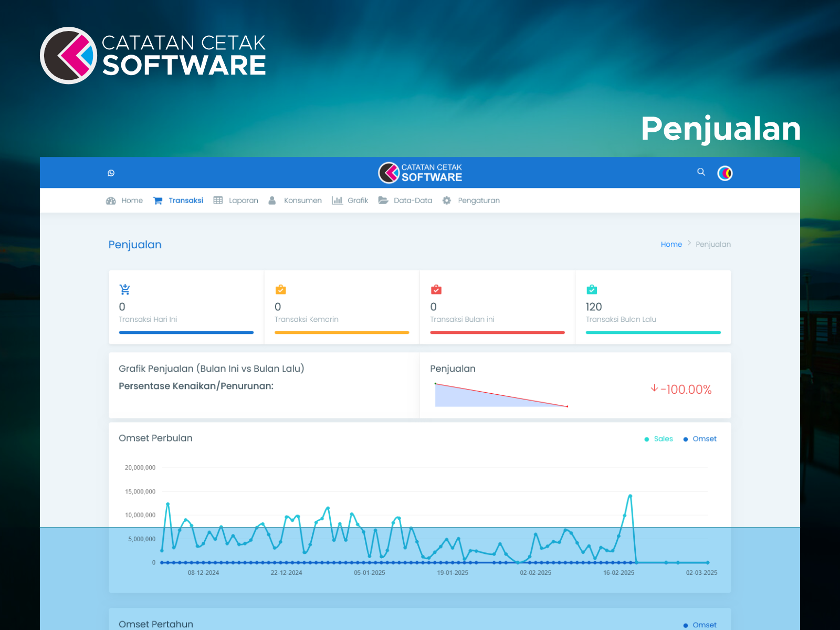Click the blue Transaksi Hari Ini progress bar
Screen dimensions: 840x630
[186, 332]
